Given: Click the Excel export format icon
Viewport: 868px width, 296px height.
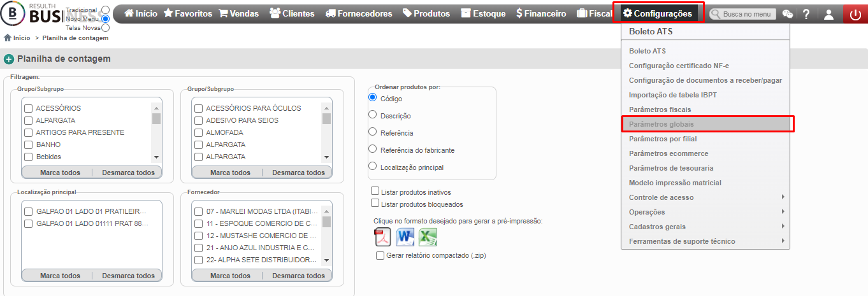Looking at the screenshot, I should pos(428,237).
